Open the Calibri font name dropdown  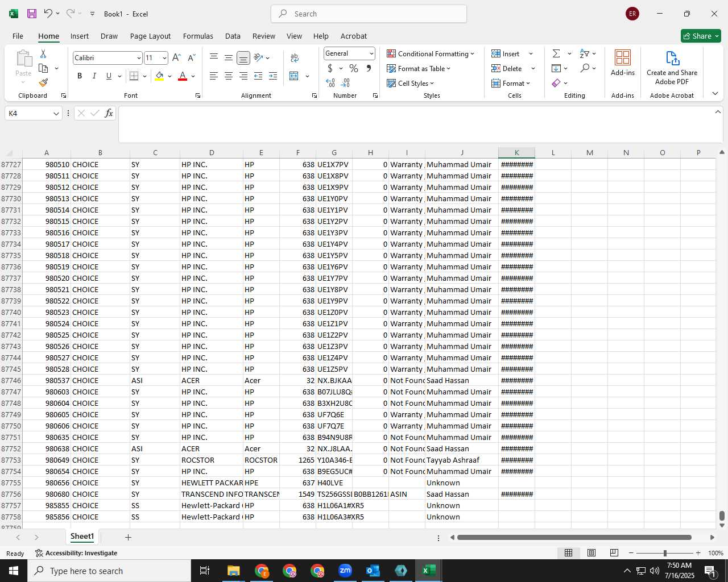(x=139, y=58)
